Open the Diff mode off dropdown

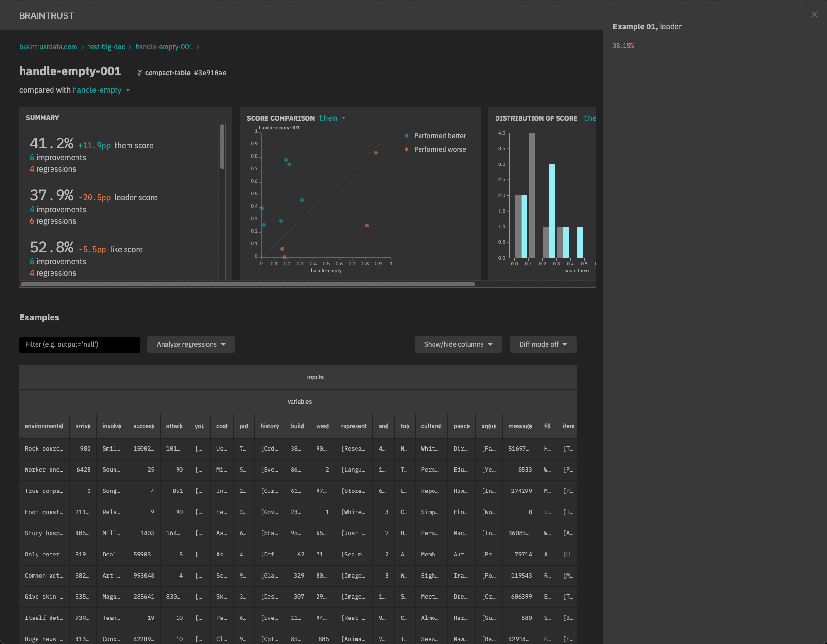click(x=543, y=344)
